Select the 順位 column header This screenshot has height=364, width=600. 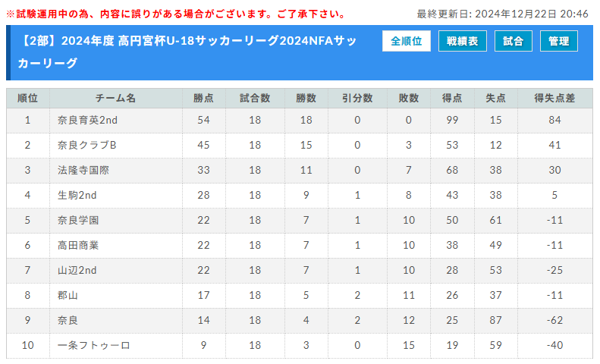click(x=27, y=99)
